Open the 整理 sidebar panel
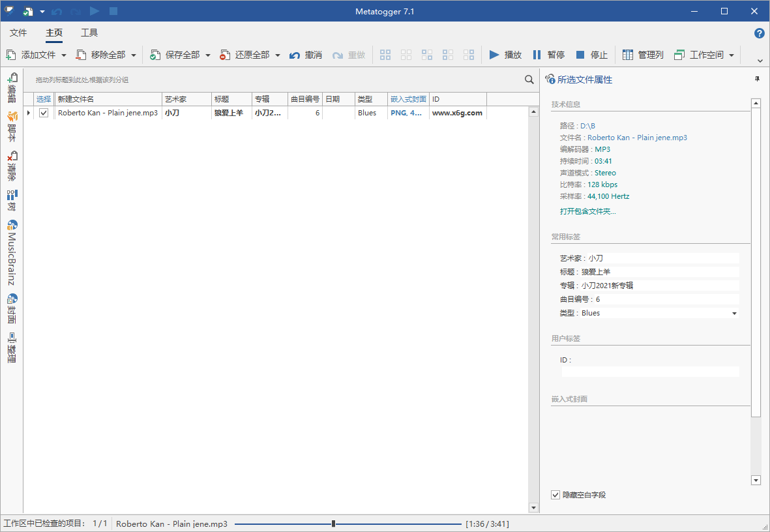The width and height of the screenshot is (770, 532). 12,347
